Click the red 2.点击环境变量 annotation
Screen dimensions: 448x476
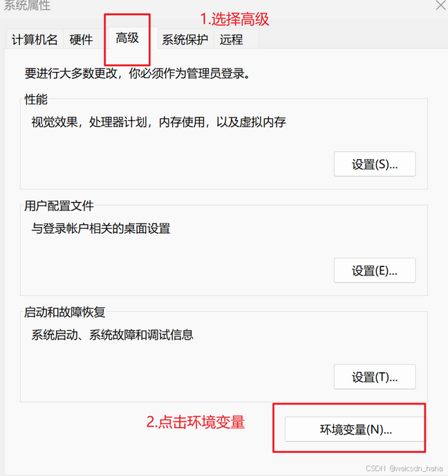coord(196,422)
